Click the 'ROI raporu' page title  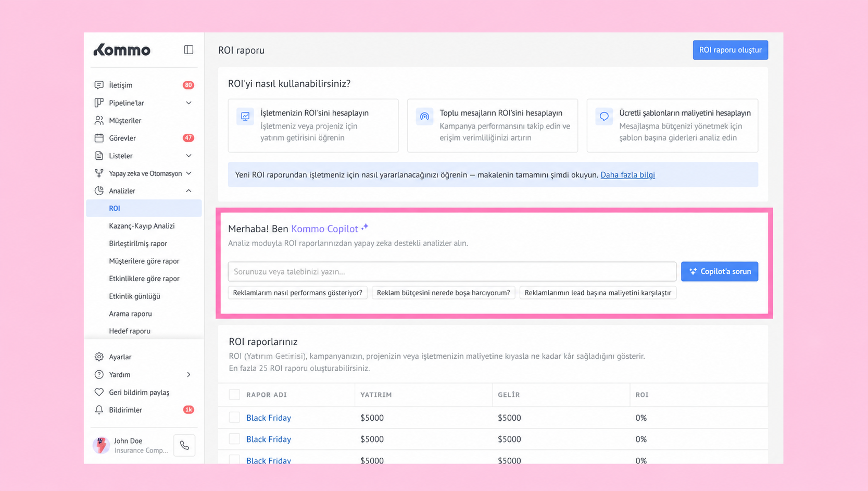(241, 51)
